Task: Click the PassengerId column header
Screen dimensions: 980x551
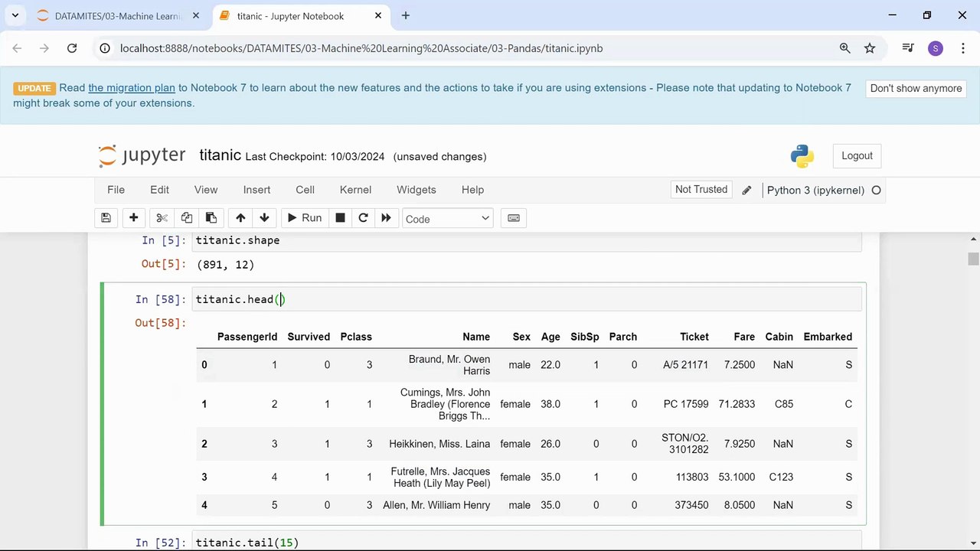Action: point(247,337)
